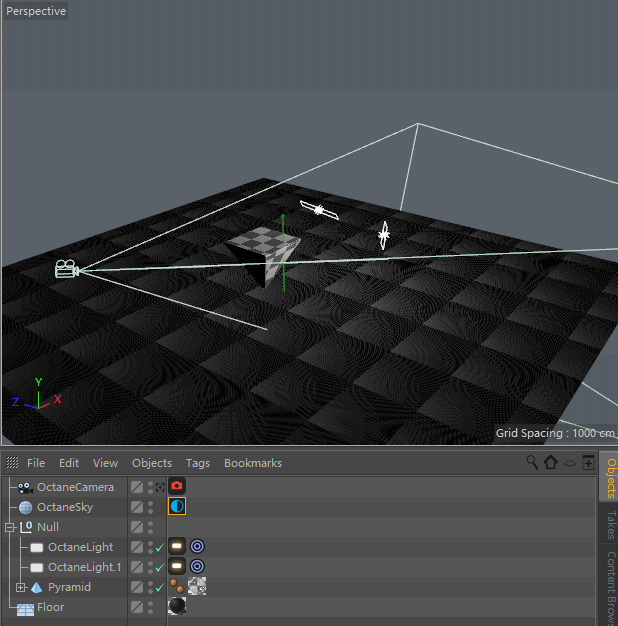Click the home path icon
This screenshot has width=618, height=626.
pyautogui.click(x=551, y=462)
